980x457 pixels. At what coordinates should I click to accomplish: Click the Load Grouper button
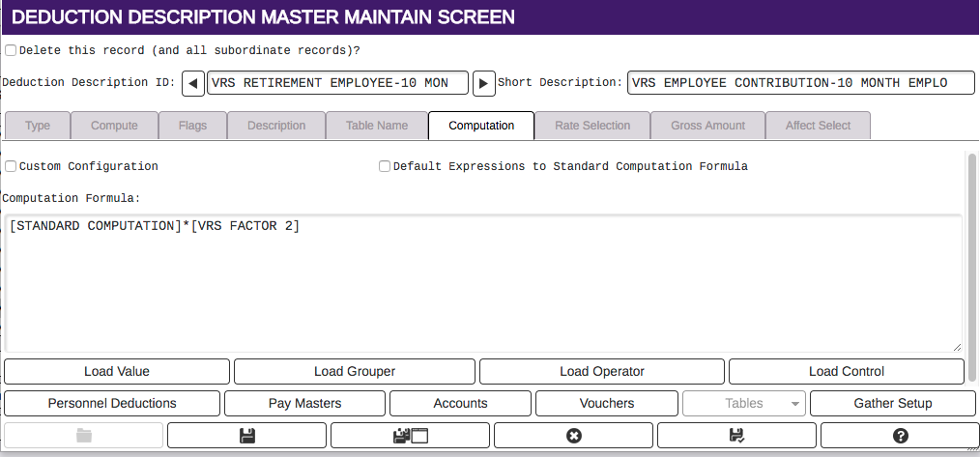tap(355, 371)
